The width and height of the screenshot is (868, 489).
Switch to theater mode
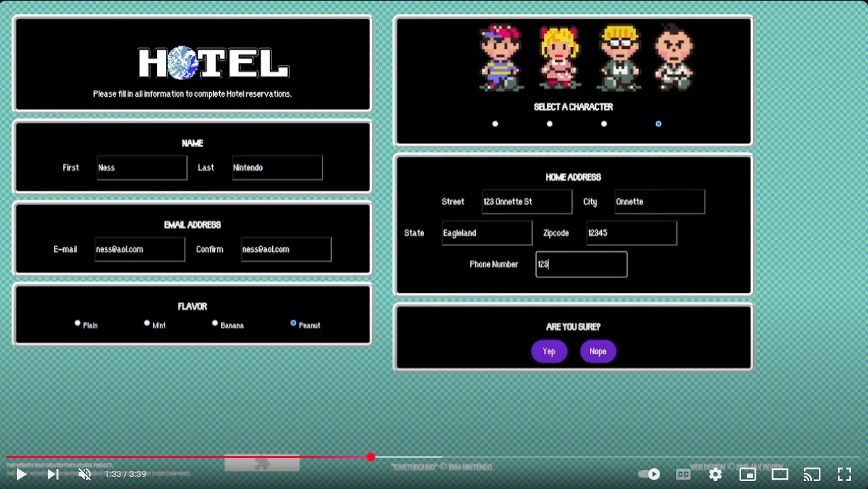(x=780, y=474)
